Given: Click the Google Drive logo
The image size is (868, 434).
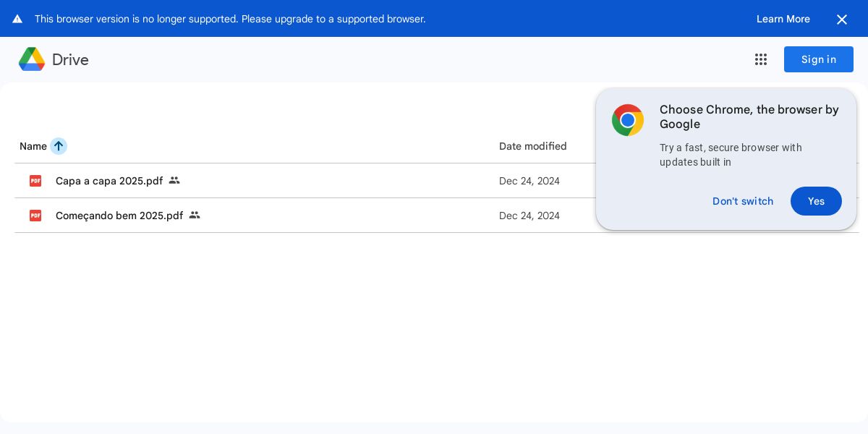Looking at the screenshot, I should point(32,59).
